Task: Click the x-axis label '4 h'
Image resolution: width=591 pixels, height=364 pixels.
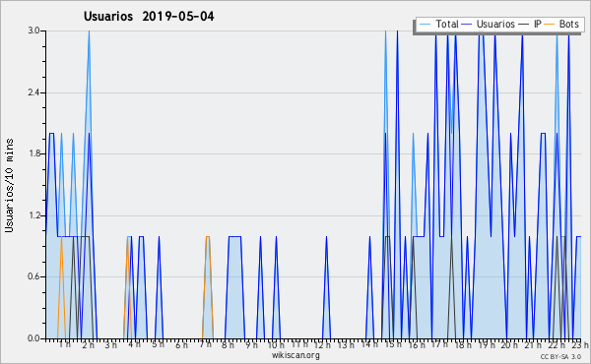Action: [135, 344]
